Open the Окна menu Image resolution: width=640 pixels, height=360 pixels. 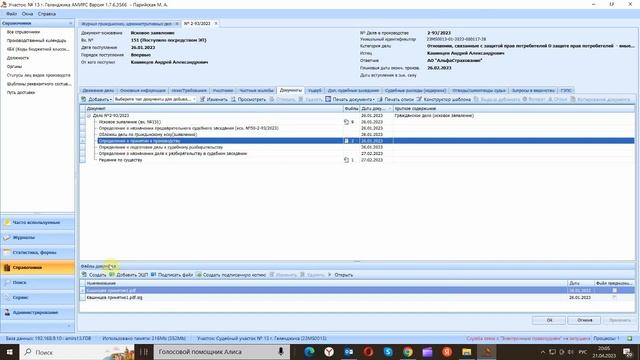tap(27, 14)
